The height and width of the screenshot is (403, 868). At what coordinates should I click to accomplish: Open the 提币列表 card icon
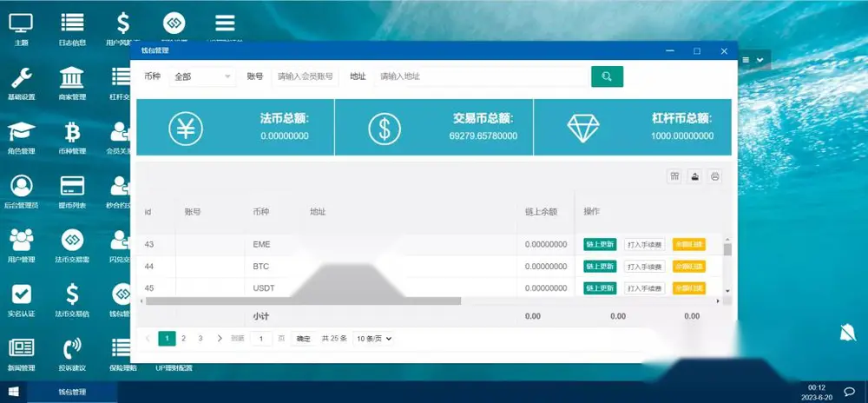point(73,186)
